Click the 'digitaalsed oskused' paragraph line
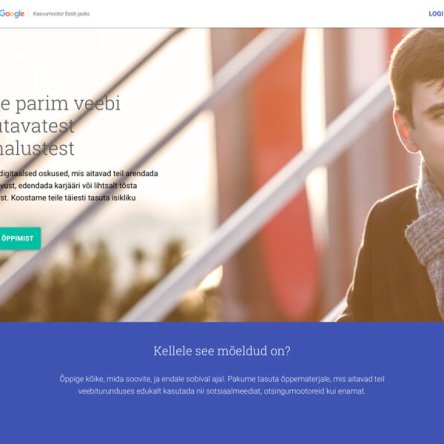Screen dimensions: 444x444 (79, 173)
